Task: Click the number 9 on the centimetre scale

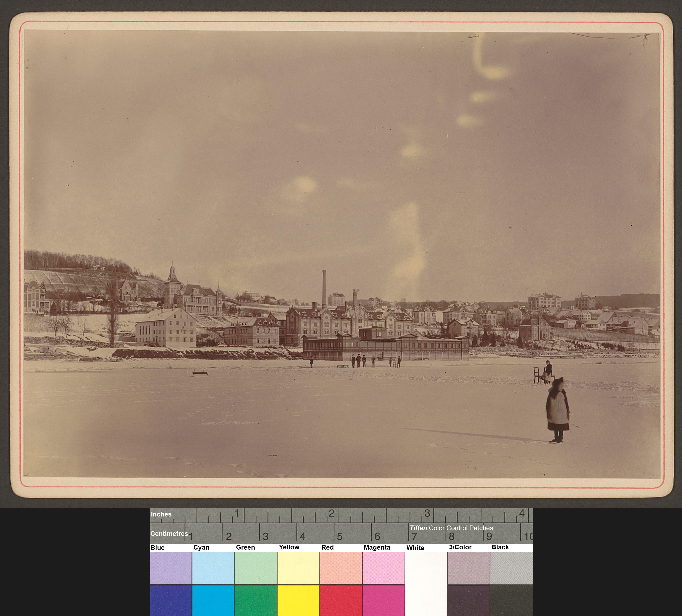Action: point(489,537)
